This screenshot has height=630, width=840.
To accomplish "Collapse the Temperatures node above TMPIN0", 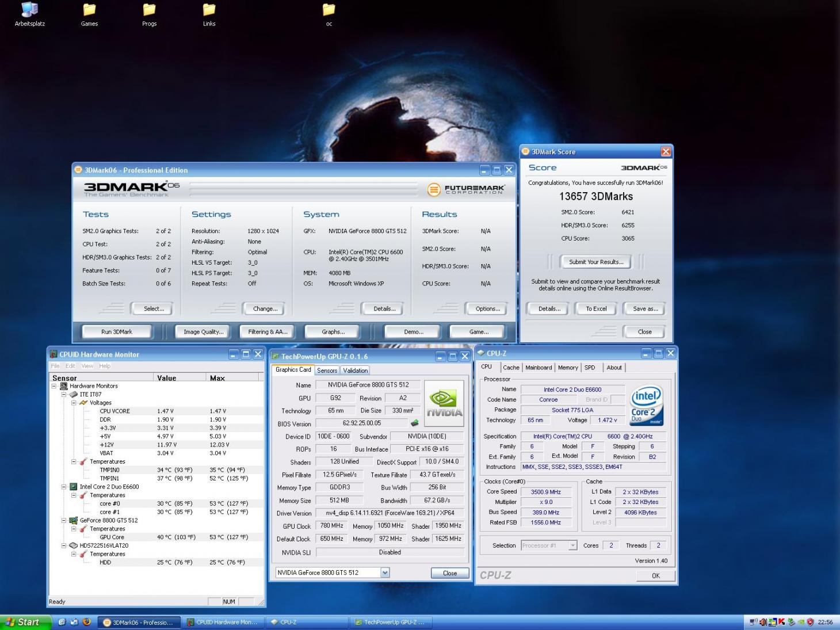I will coord(74,461).
